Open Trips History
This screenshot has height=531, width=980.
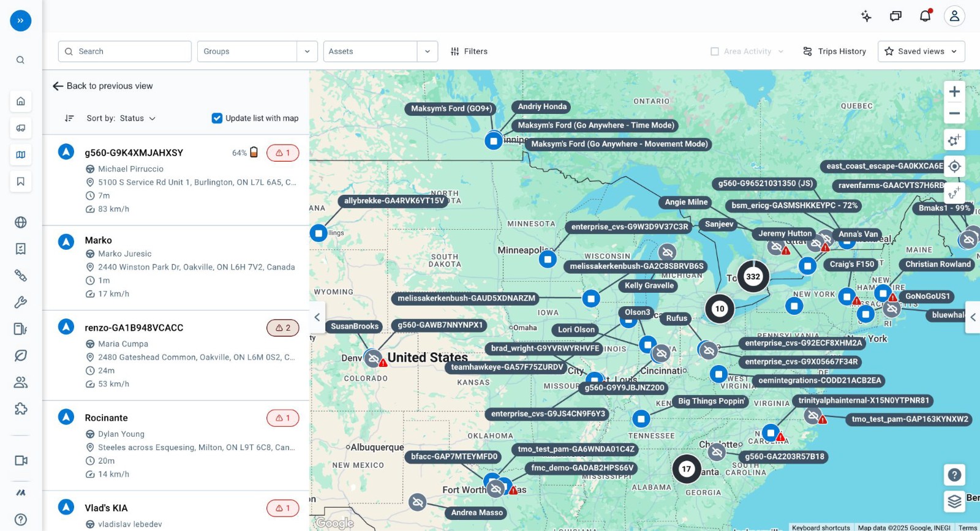coord(835,51)
